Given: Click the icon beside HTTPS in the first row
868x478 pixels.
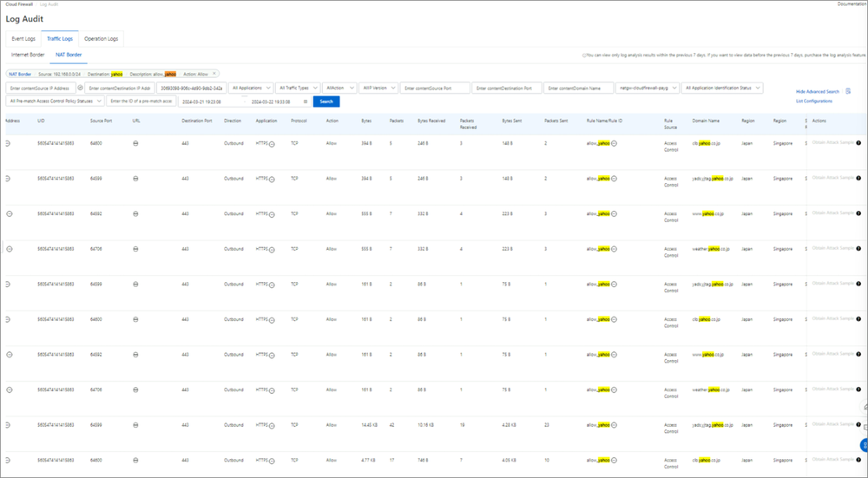Looking at the screenshot, I should point(272,142).
